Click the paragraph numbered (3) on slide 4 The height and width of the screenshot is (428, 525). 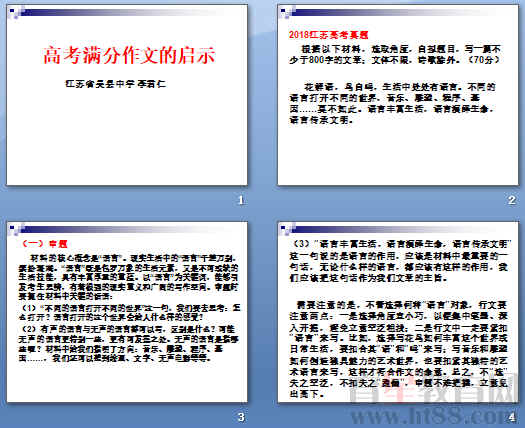(x=399, y=261)
